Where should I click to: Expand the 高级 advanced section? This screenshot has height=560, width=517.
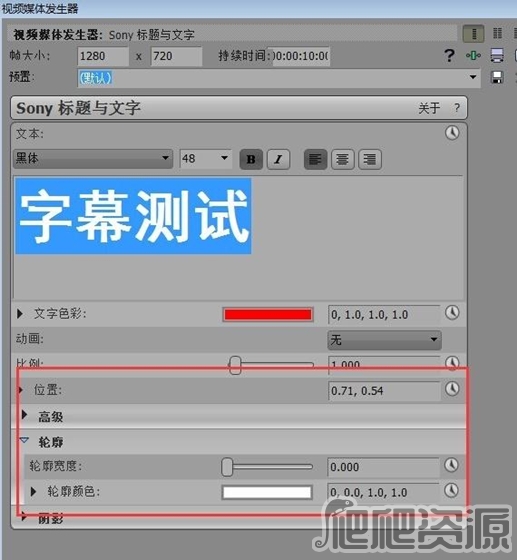pos(24,415)
